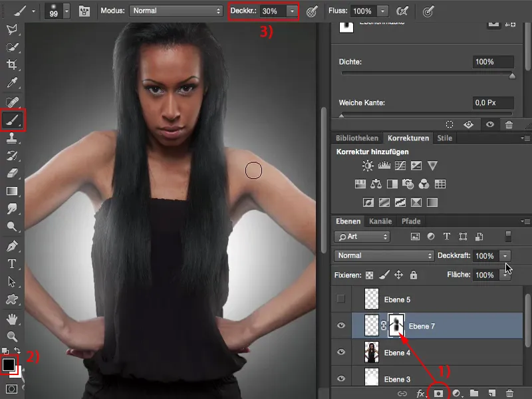Click the foreground color swatch
Image resolution: width=532 pixels, height=399 pixels.
click(9, 363)
